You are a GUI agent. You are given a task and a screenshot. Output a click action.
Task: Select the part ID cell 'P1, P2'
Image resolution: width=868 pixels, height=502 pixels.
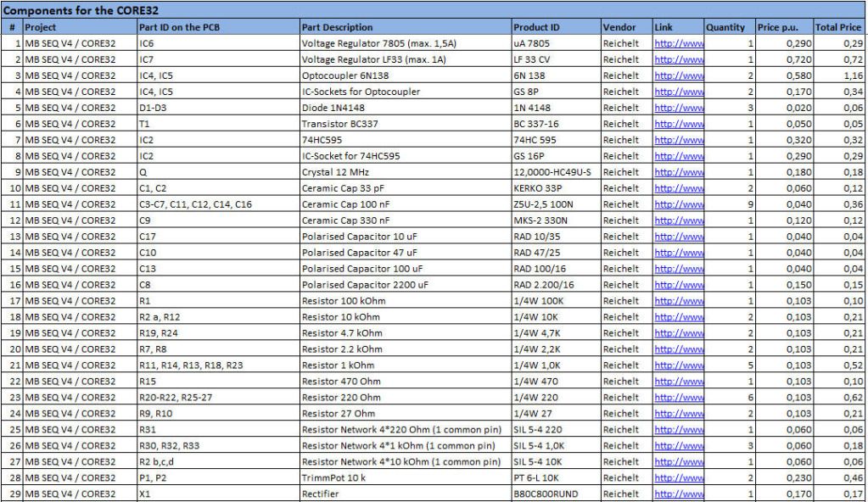pyautogui.click(x=218, y=477)
